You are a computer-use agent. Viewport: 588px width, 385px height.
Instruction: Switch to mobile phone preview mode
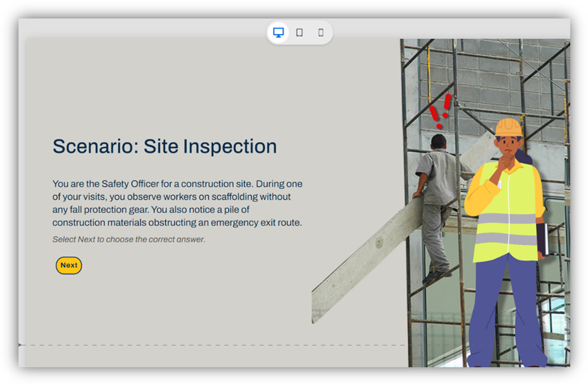(321, 33)
